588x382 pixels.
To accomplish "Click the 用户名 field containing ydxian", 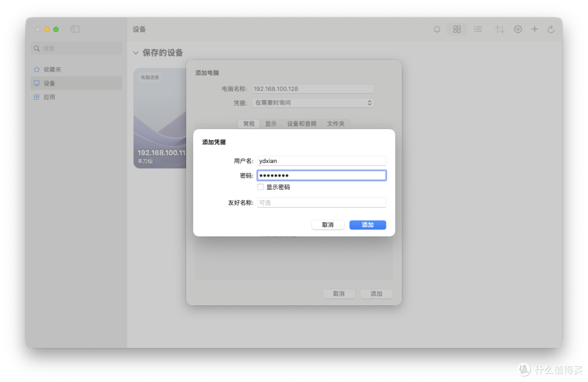I will tap(321, 161).
